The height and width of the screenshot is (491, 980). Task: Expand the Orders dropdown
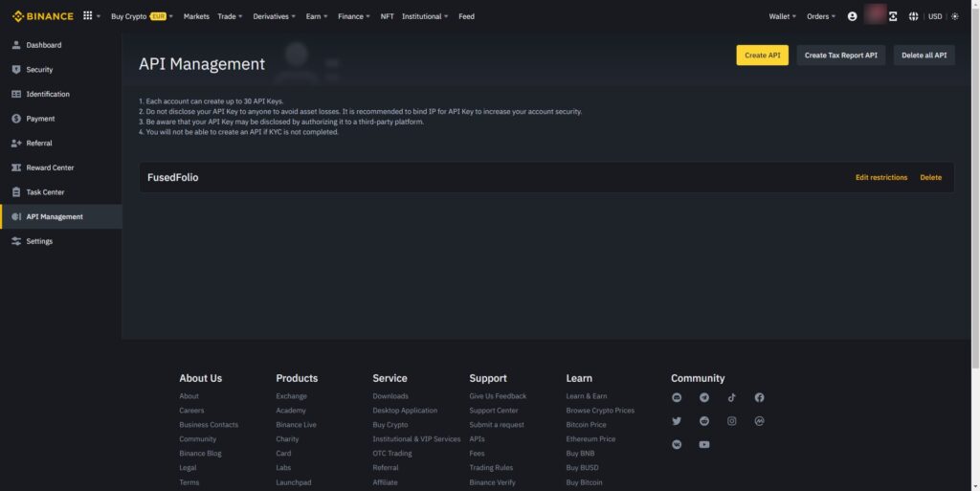click(x=821, y=16)
